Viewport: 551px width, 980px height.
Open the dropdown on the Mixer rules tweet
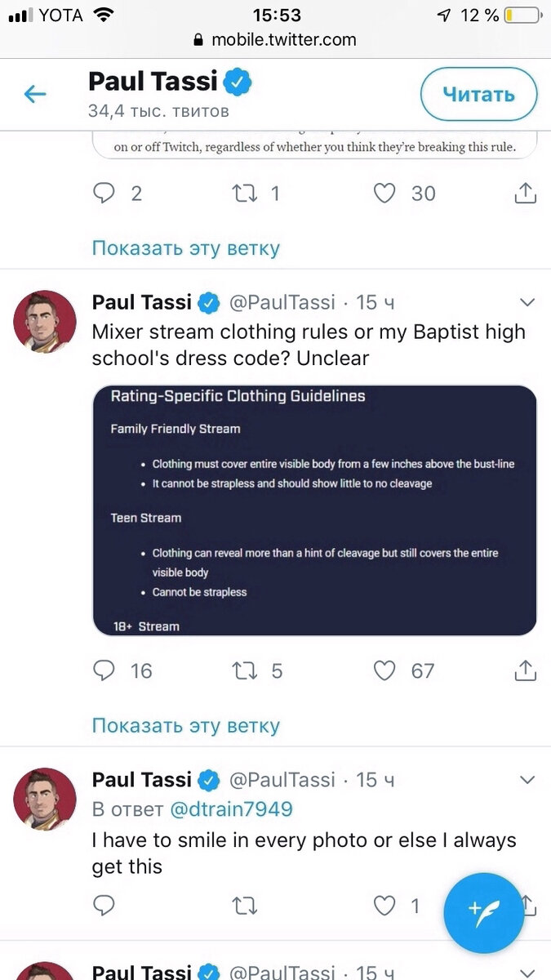[527, 302]
